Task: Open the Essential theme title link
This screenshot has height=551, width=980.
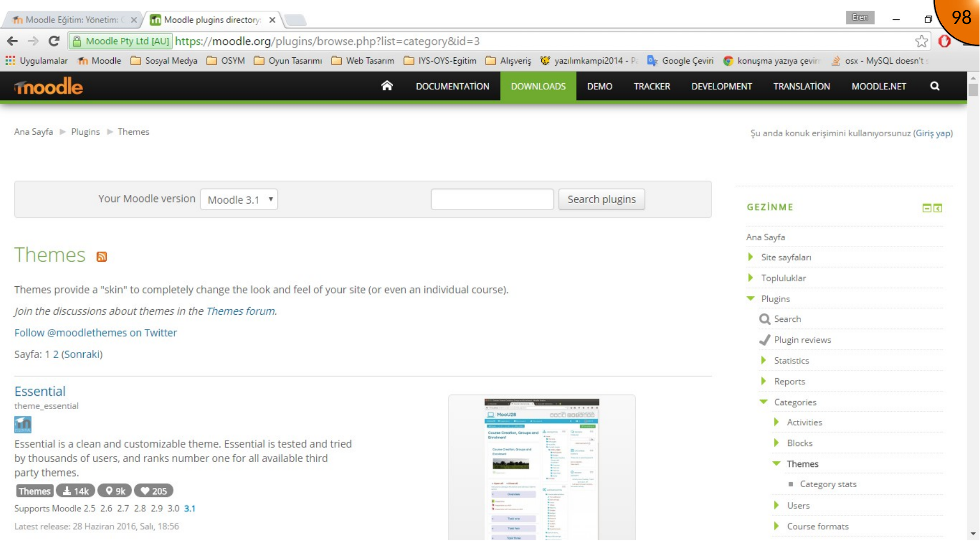Action: tap(40, 391)
